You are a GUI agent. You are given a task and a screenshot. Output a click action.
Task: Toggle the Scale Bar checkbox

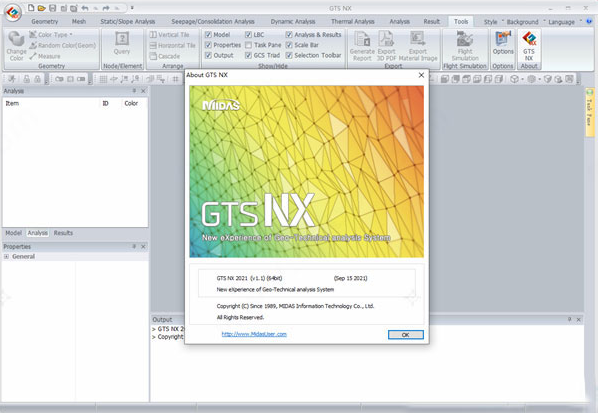point(289,45)
